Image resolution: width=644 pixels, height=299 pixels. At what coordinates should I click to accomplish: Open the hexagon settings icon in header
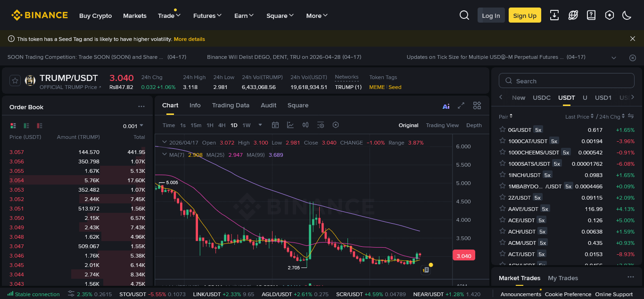tap(609, 15)
